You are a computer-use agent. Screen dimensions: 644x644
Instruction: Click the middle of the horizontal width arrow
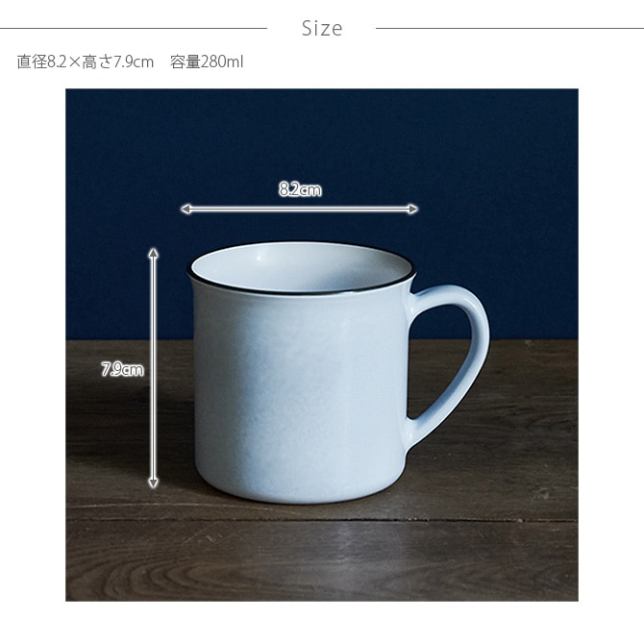pos(299,209)
